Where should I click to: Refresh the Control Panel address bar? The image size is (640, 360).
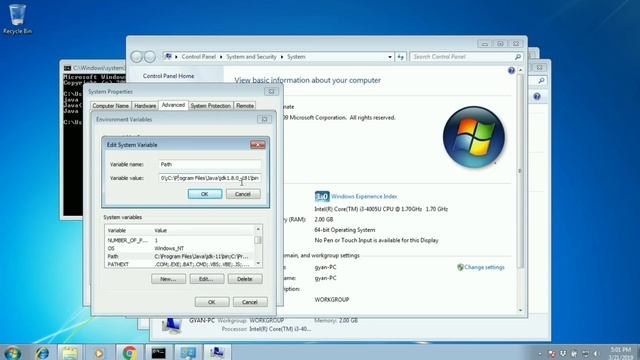point(401,57)
